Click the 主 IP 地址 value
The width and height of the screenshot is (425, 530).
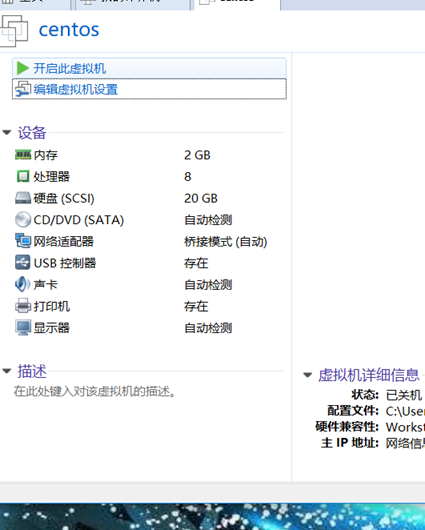[405, 443]
